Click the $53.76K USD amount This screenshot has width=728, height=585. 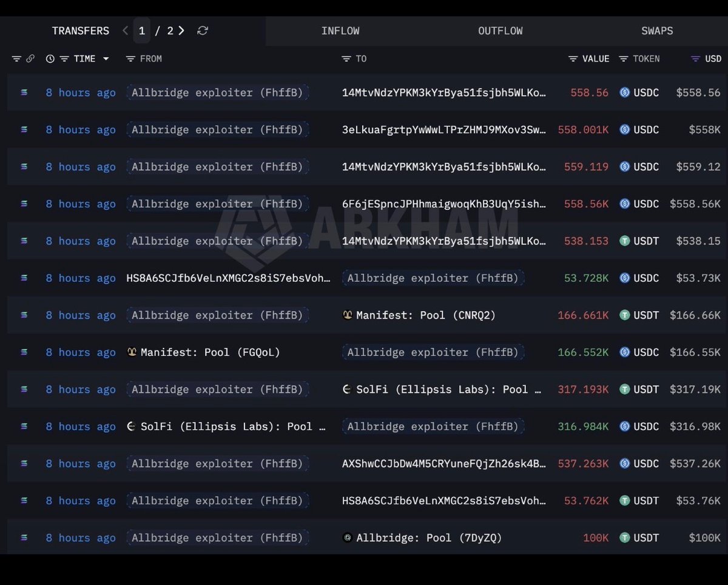(x=698, y=501)
